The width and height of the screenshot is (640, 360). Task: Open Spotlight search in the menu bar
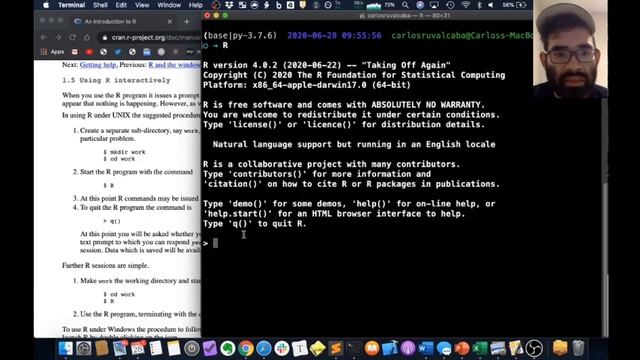pos(405,5)
